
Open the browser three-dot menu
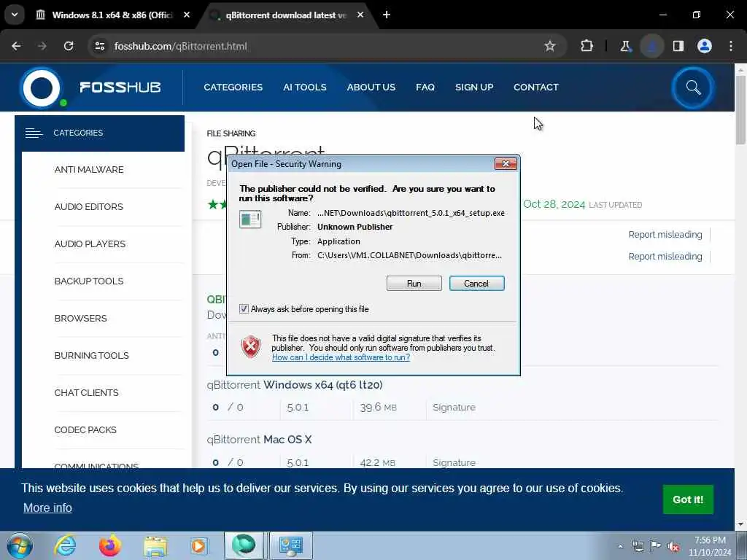click(731, 46)
